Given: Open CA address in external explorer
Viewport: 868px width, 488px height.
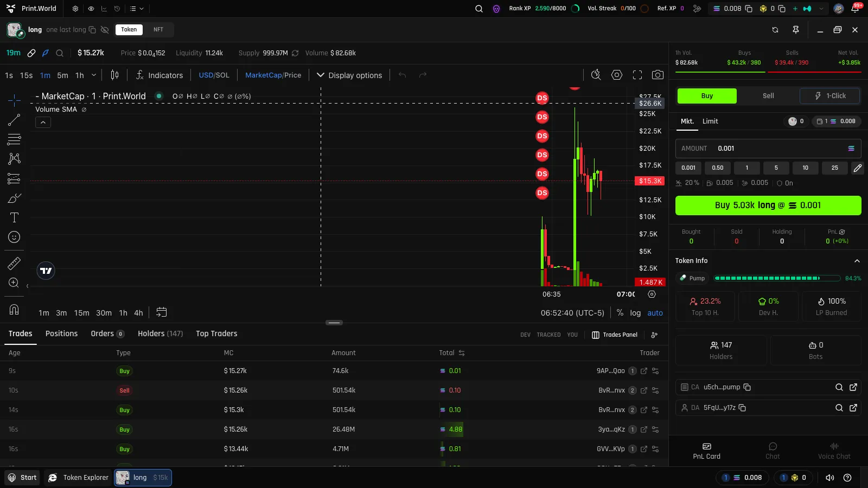Looking at the screenshot, I should click(853, 387).
